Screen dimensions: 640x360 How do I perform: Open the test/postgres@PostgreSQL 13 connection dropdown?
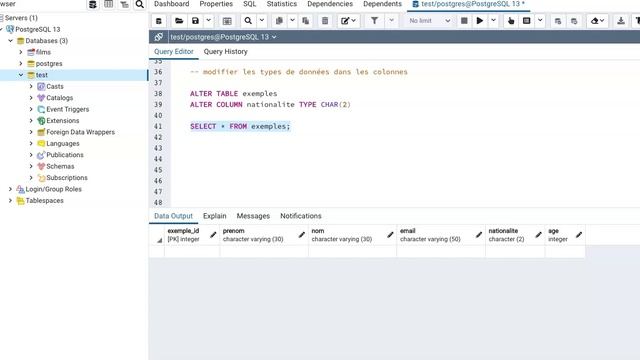(x=223, y=37)
